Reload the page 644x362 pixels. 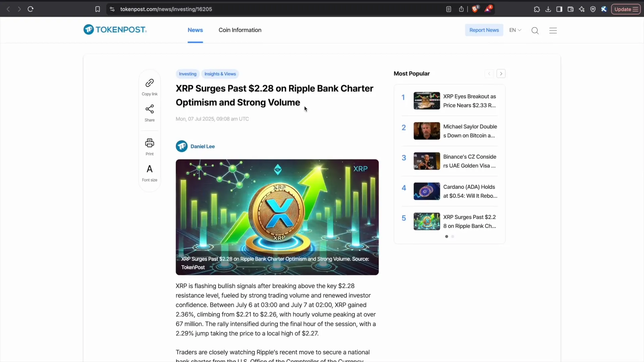pos(31,9)
